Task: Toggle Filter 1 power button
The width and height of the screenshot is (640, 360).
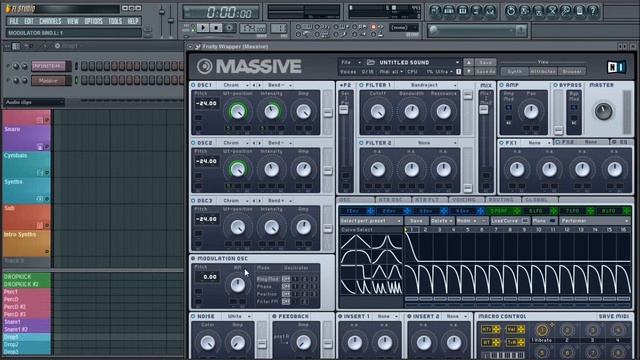Action: 361,85
